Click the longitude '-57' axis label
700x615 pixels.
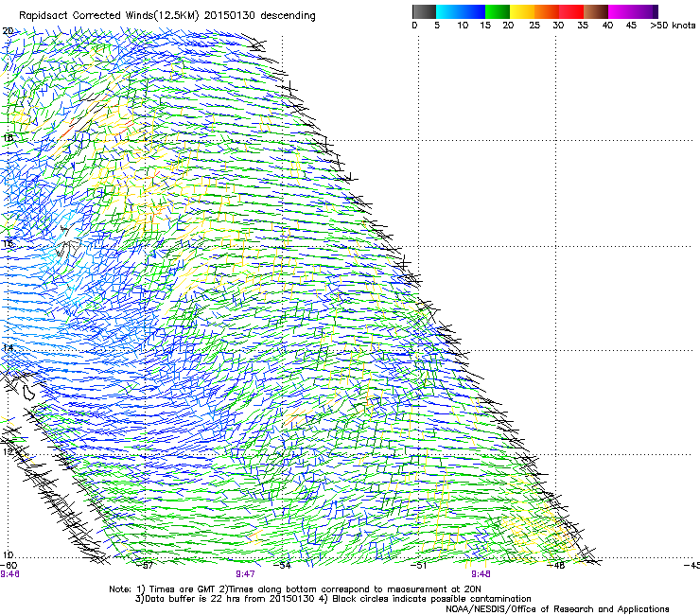[147, 566]
